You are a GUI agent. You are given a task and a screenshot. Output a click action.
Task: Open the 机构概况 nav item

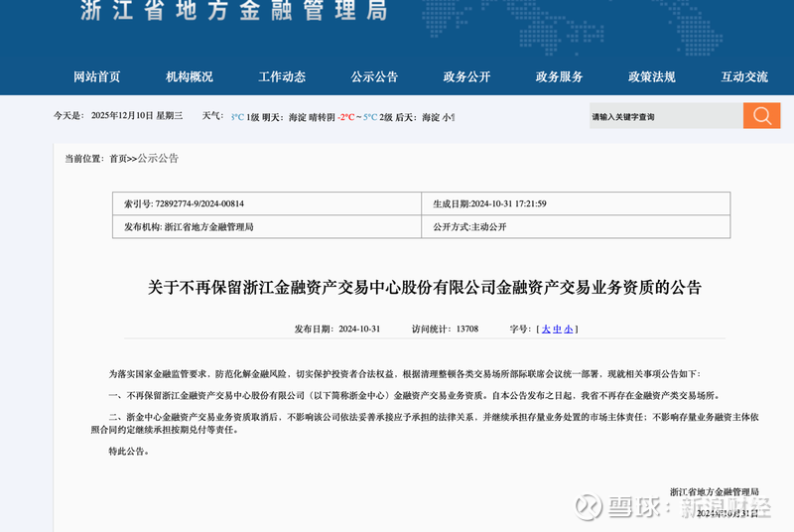pos(190,77)
